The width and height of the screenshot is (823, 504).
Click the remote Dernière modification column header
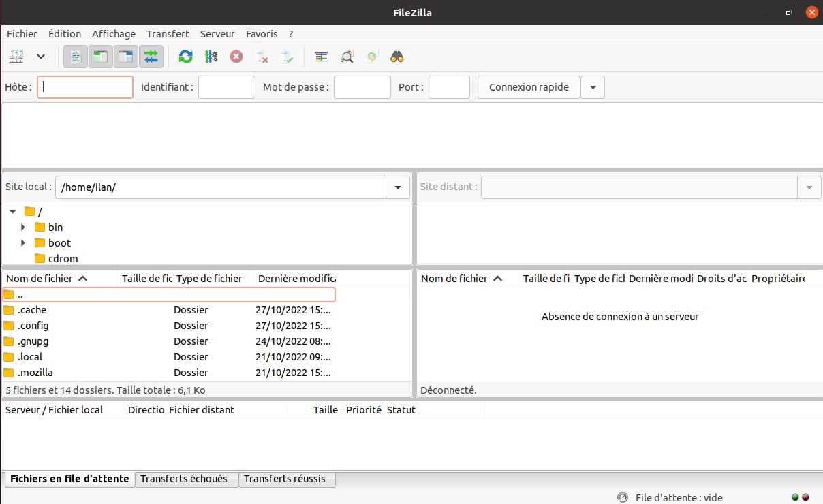tap(660, 279)
